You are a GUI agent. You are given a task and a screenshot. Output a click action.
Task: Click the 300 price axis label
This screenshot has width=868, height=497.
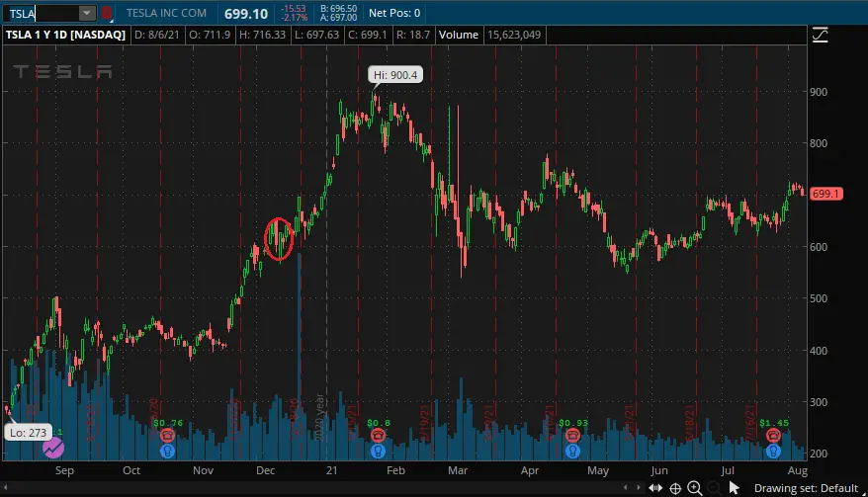point(819,402)
